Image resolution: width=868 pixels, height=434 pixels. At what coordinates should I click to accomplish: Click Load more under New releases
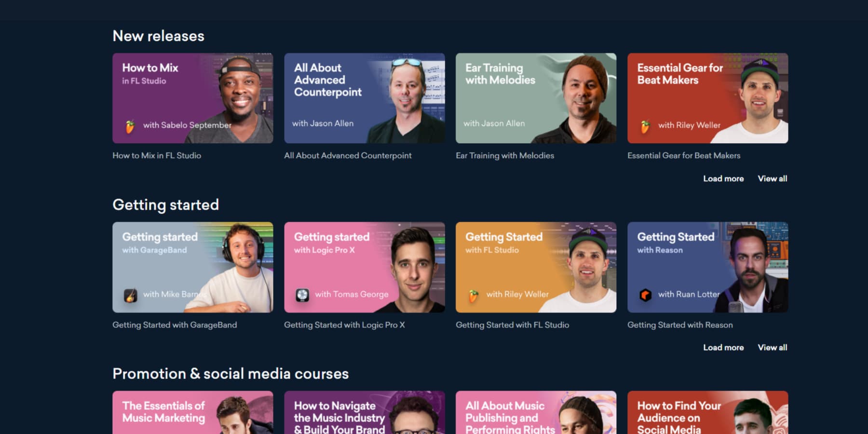(x=723, y=178)
